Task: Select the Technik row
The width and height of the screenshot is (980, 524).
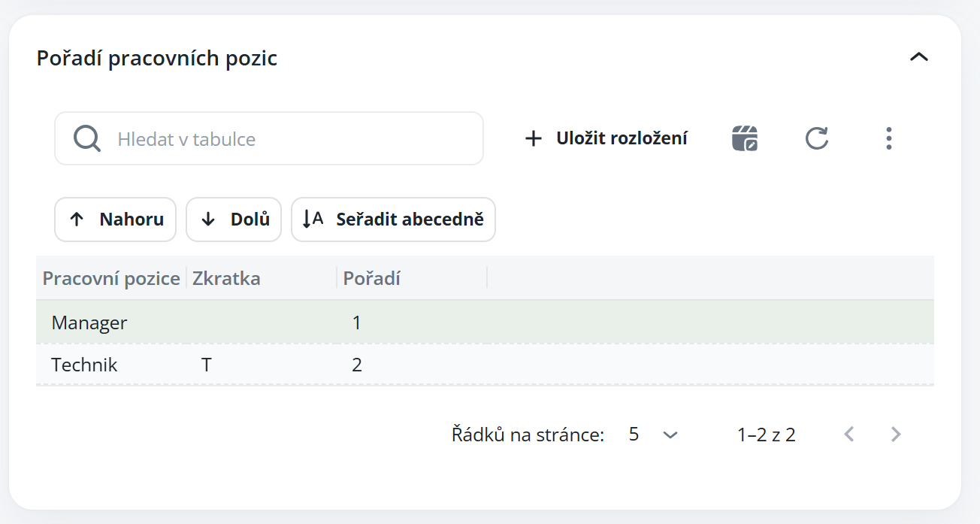Action: pyautogui.click(x=84, y=365)
